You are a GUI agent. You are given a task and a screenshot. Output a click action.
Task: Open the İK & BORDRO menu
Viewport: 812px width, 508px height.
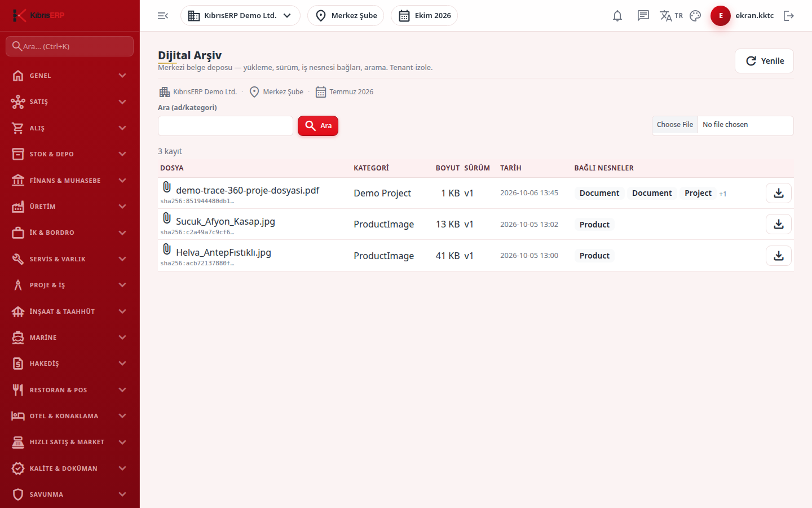(70, 233)
